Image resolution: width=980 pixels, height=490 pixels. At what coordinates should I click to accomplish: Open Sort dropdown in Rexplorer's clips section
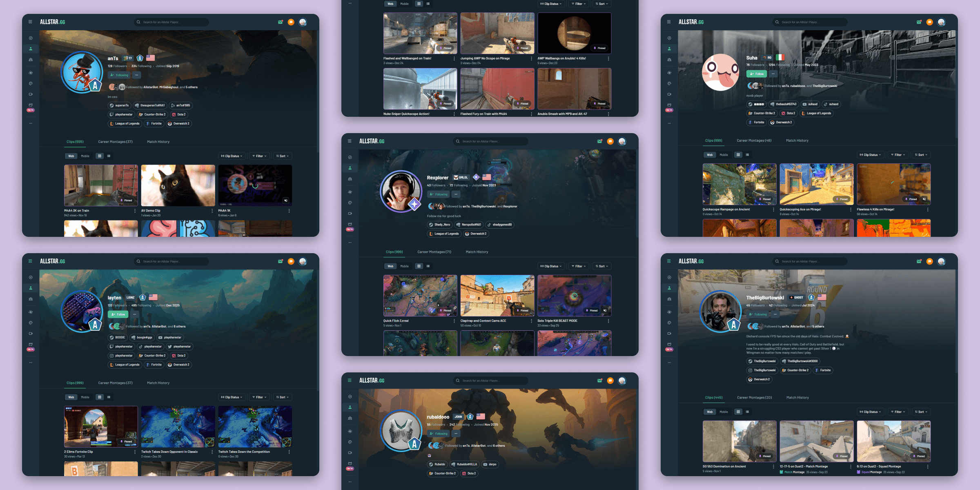click(x=601, y=266)
